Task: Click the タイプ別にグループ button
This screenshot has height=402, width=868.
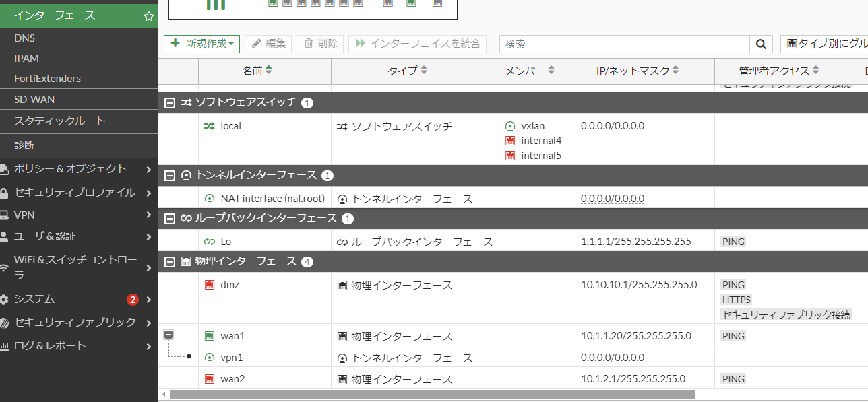Action: [x=824, y=44]
